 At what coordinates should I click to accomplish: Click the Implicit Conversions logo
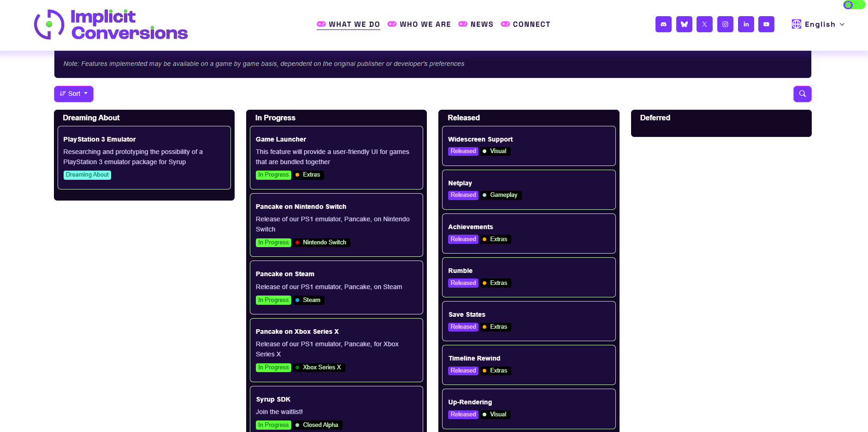111,24
